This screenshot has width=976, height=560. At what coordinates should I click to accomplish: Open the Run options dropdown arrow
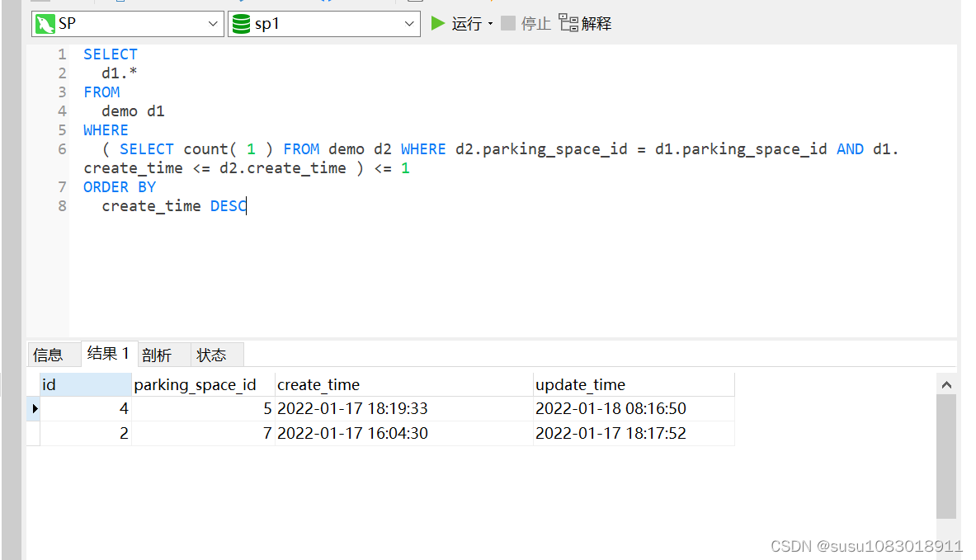click(x=491, y=24)
